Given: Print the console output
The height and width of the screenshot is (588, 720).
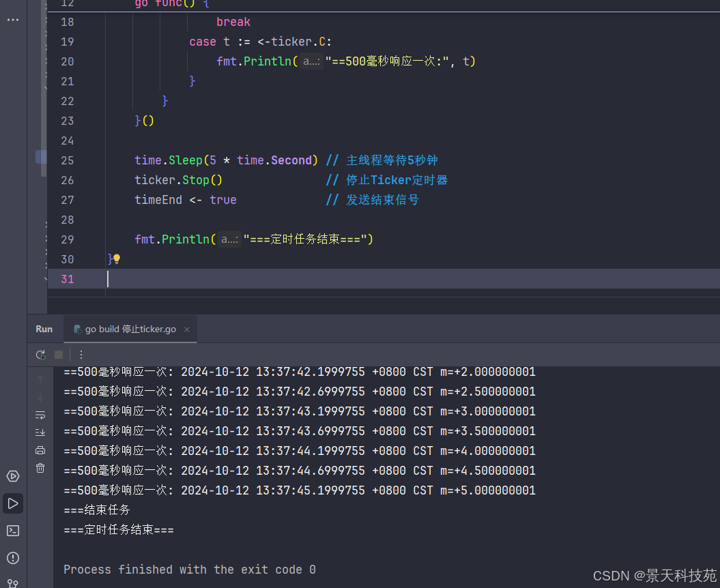Looking at the screenshot, I should 40,450.
